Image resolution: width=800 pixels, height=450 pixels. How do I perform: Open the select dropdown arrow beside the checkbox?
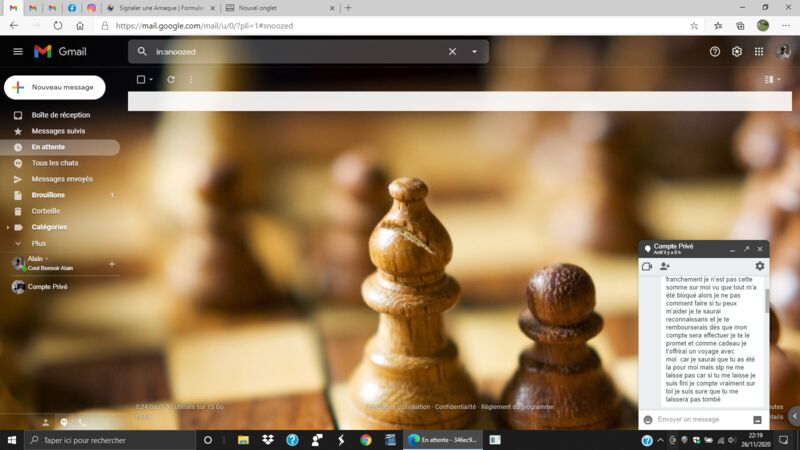point(151,80)
